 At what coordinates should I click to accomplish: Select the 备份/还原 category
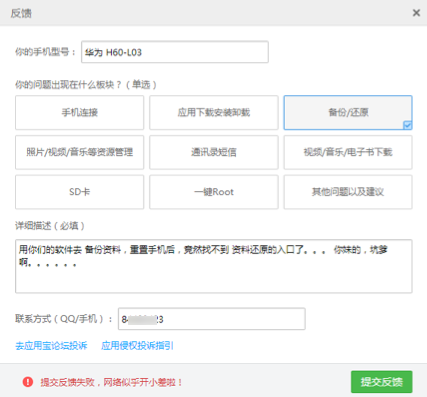click(x=348, y=113)
